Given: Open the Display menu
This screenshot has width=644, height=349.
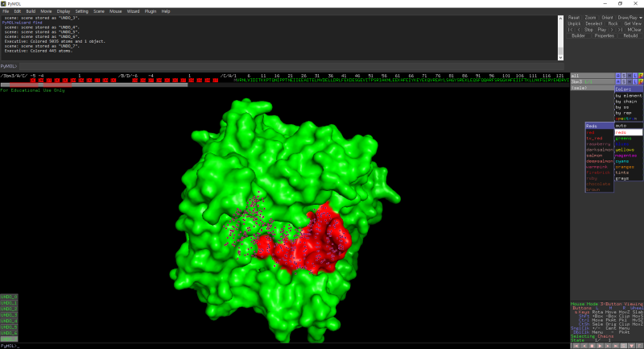Looking at the screenshot, I should point(64,11).
